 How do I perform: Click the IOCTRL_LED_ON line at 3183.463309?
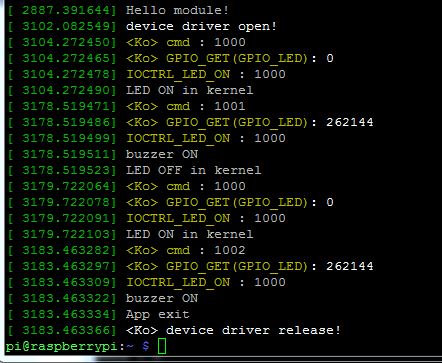coord(206,282)
